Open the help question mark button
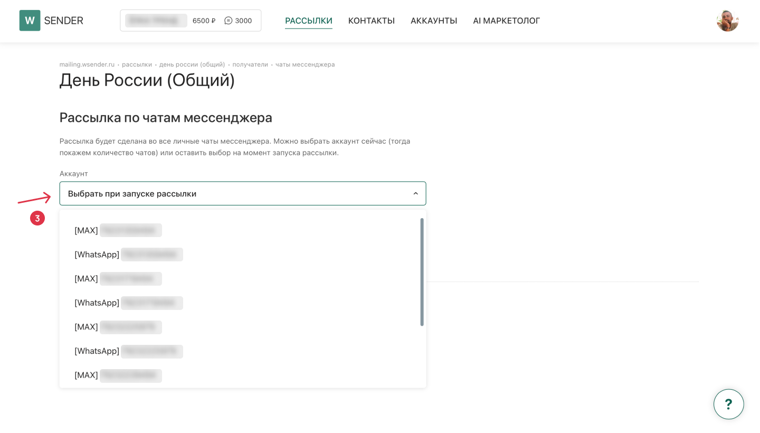 [728, 404]
